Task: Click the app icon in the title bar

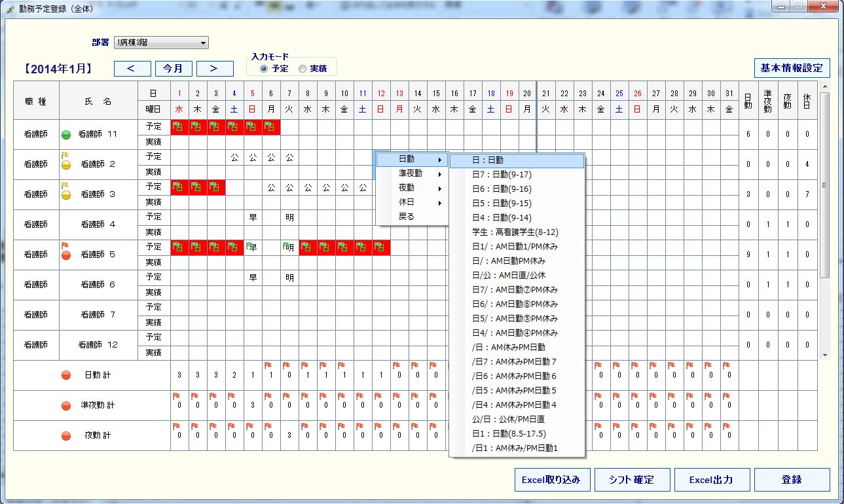Action: coord(10,8)
